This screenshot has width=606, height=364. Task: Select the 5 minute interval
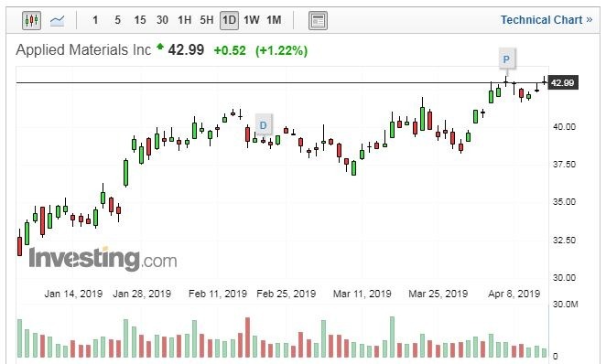pyautogui.click(x=117, y=20)
